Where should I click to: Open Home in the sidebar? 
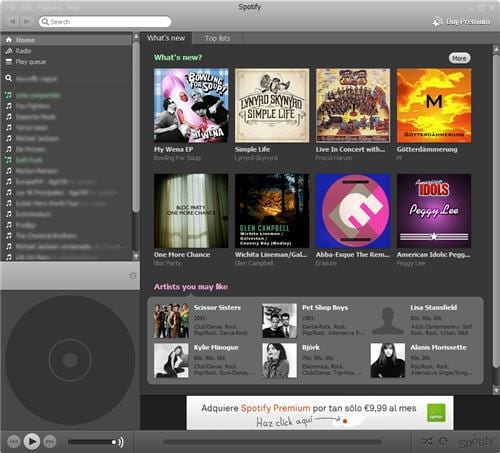[66, 40]
